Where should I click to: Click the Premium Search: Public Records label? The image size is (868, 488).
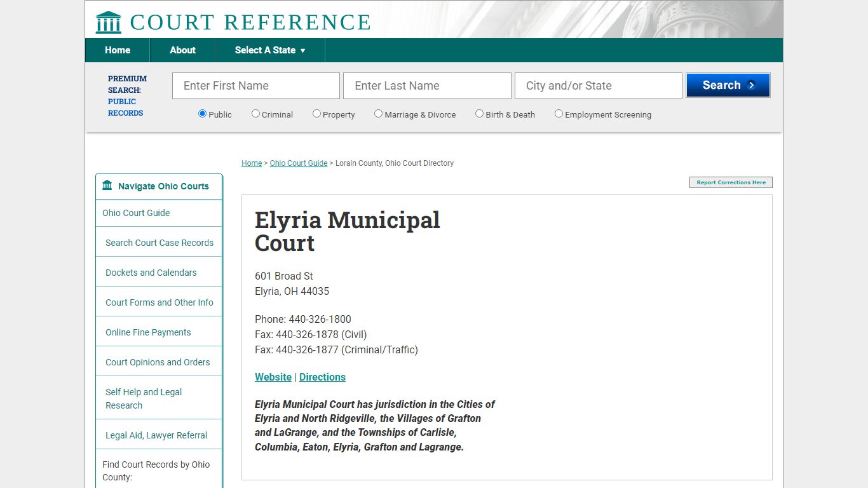tap(127, 96)
